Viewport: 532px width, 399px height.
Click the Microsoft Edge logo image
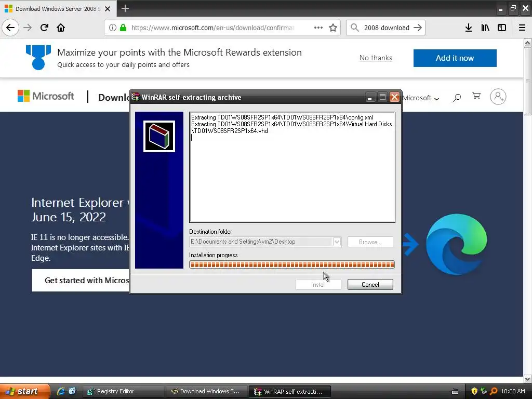click(456, 244)
